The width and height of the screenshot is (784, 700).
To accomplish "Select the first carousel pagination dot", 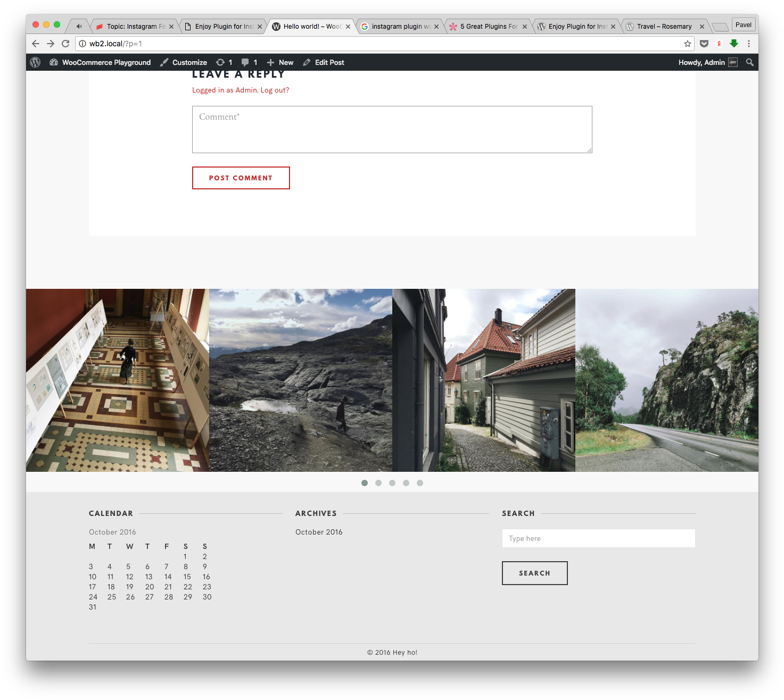I will point(365,483).
